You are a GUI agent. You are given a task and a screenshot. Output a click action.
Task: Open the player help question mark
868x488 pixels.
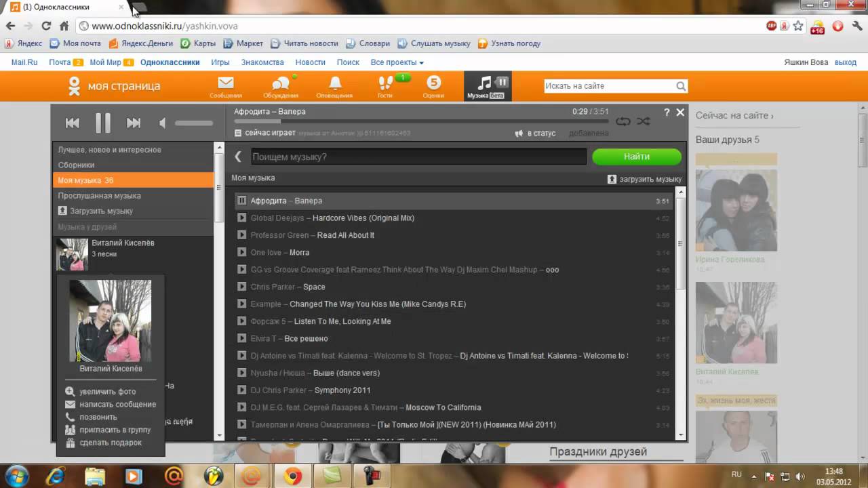(x=667, y=113)
